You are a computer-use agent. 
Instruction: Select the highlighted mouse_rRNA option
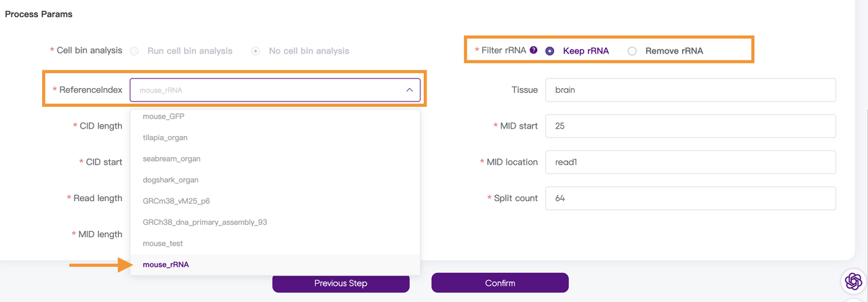[165, 264]
